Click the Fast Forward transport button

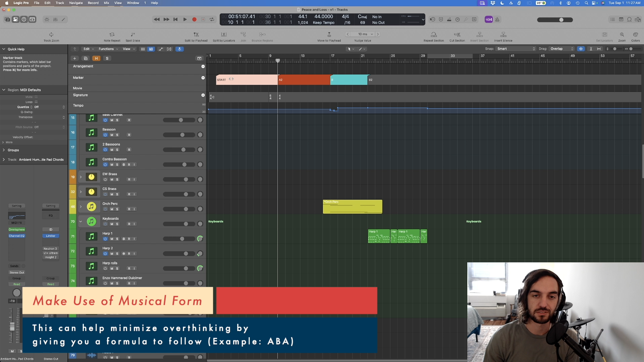[166, 19]
